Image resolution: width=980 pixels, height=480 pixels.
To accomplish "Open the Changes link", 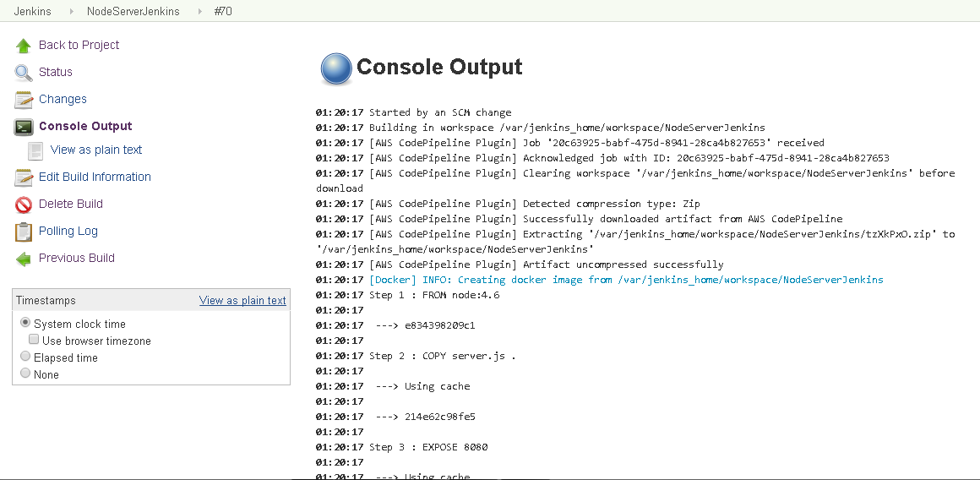I will (63, 99).
